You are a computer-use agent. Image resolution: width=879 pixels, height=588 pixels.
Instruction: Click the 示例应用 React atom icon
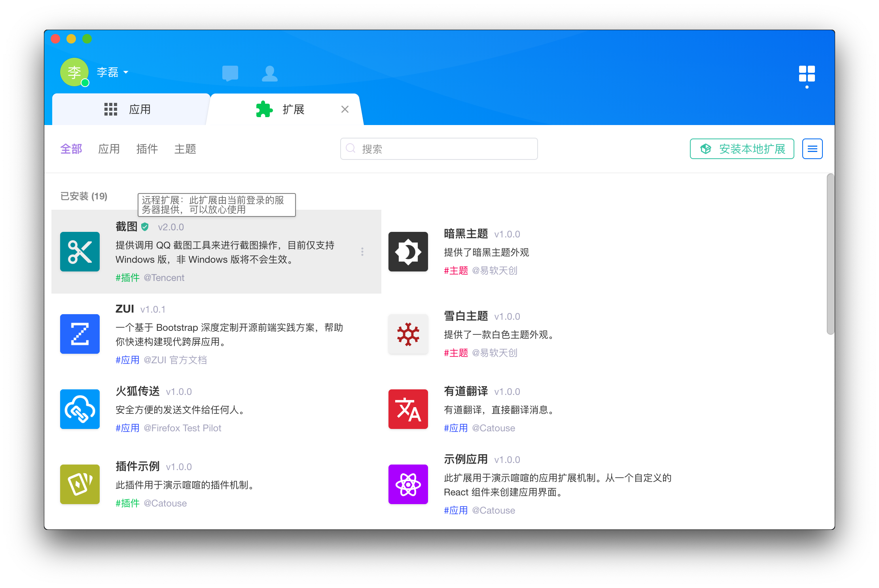tap(408, 484)
